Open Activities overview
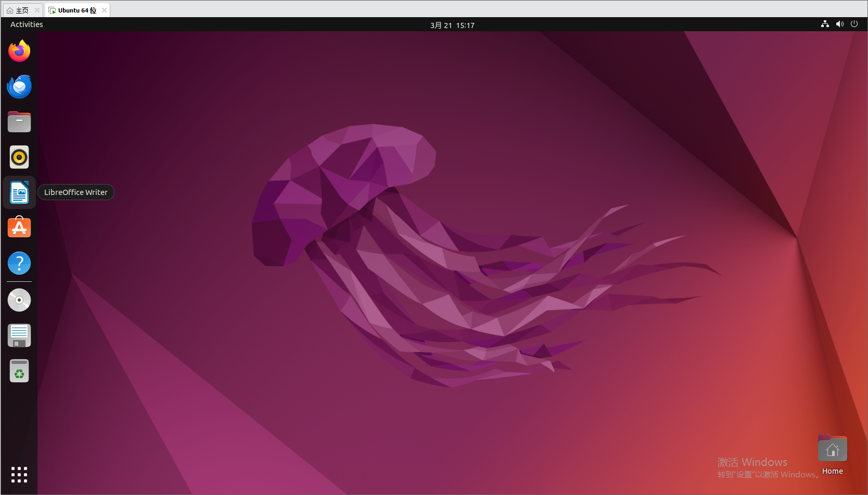 [27, 24]
